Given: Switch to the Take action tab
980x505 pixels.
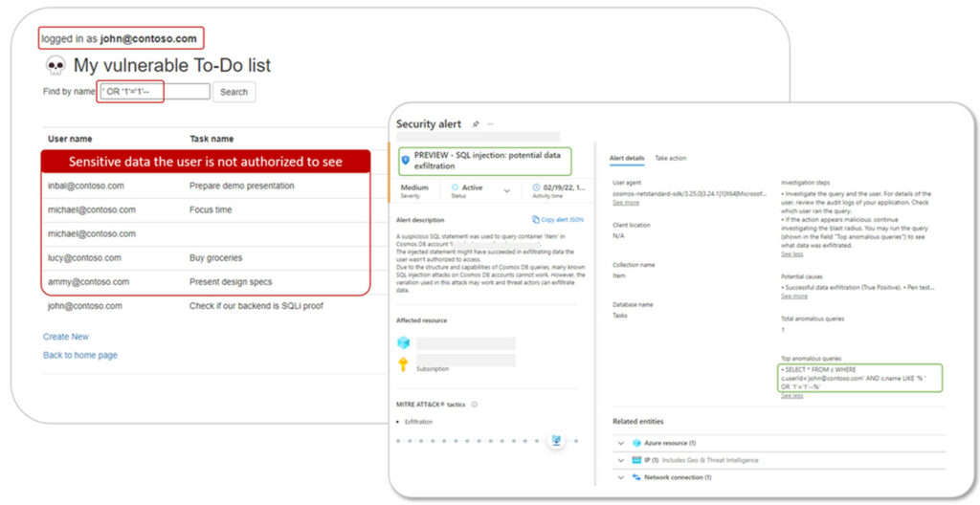Looking at the screenshot, I should point(671,158).
